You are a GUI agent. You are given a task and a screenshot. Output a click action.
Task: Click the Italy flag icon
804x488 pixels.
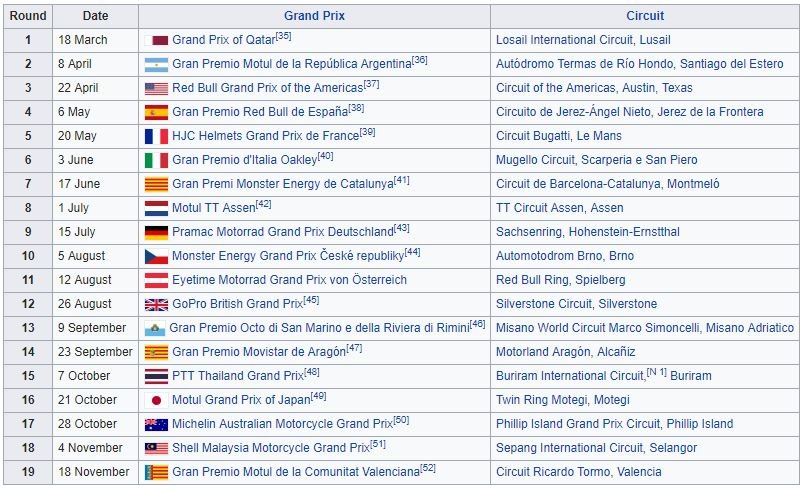pos(156,160)
